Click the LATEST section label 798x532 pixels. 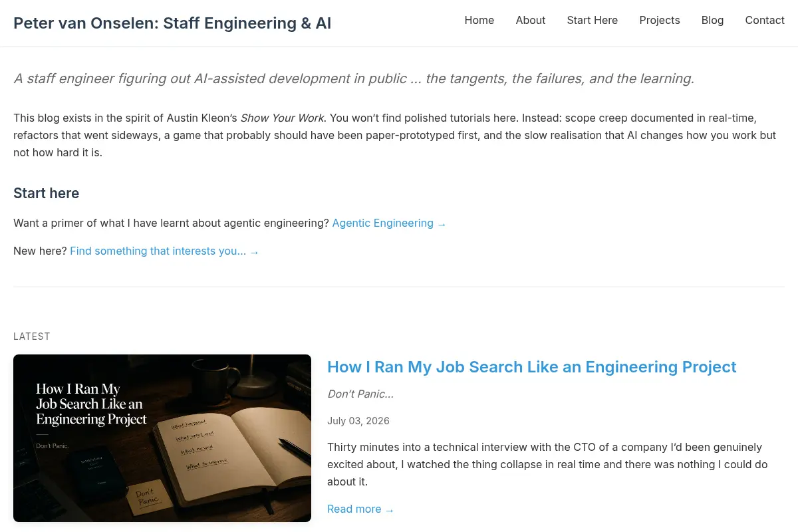pyautogui.click(x=32, y=336)
